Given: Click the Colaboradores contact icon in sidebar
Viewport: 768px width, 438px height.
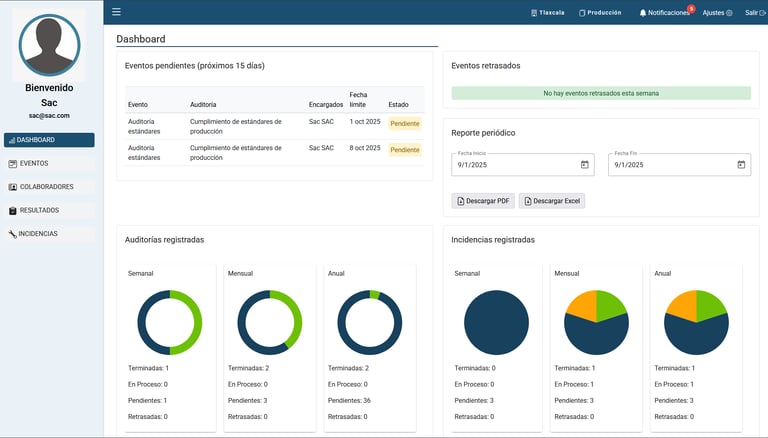Looking at the screenshot, I should pos(13,187).
